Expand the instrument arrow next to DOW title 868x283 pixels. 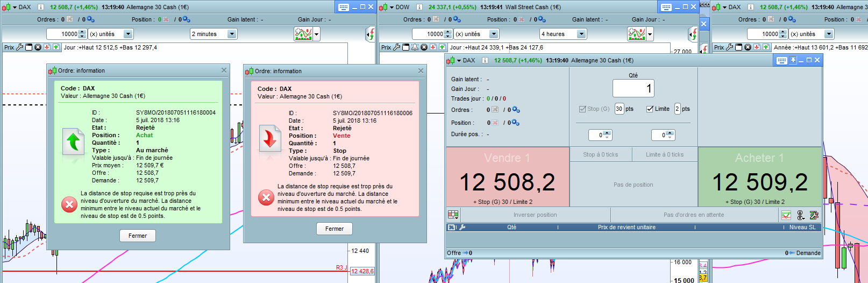coord(392,7)
